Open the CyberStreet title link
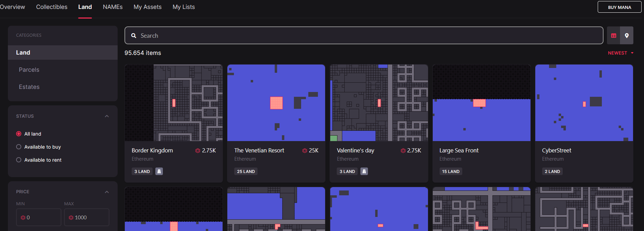The image size is (644, 231). click(557, 150)
